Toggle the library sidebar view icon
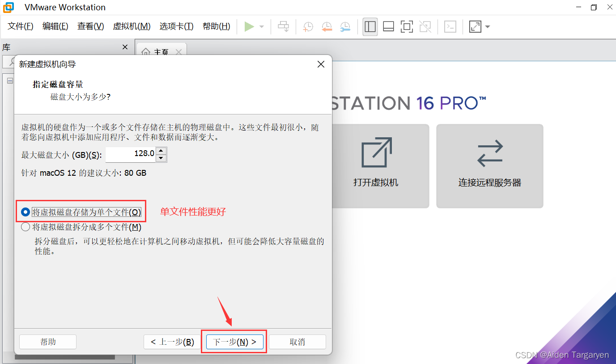Viewport: 616px width, 364px height. [370, 27]
